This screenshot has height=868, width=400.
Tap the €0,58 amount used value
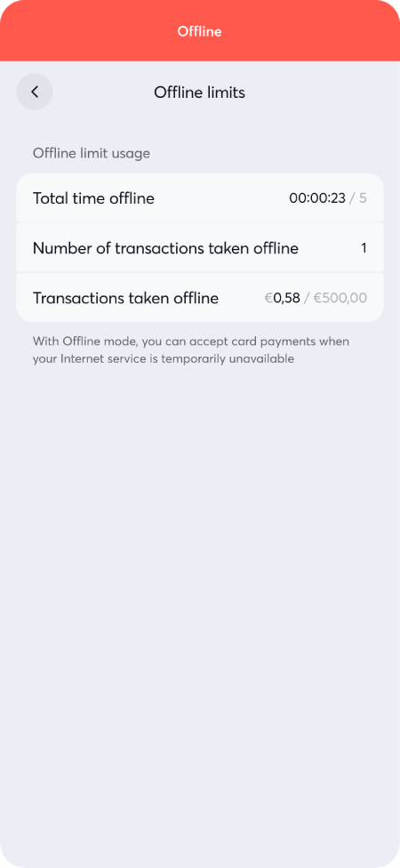tap(282, 299)
